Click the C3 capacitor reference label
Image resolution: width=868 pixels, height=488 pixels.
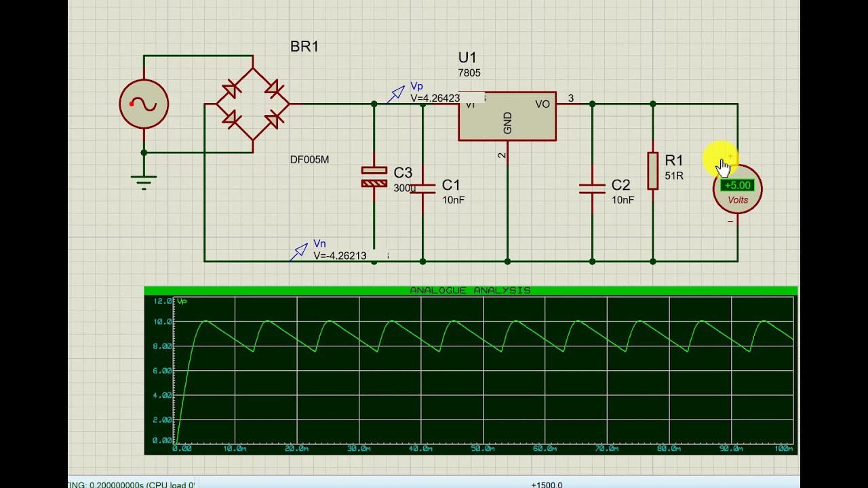point(403,173)
